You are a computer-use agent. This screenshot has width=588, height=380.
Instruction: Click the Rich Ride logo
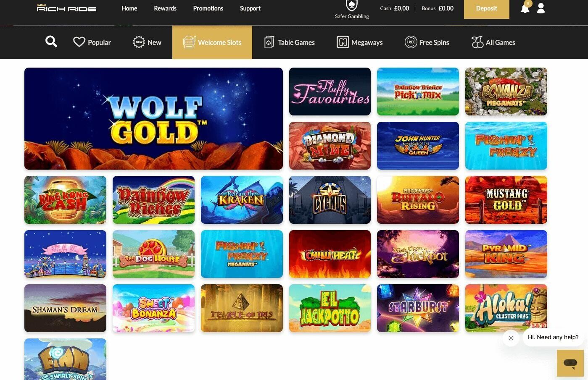pos(67,8)
